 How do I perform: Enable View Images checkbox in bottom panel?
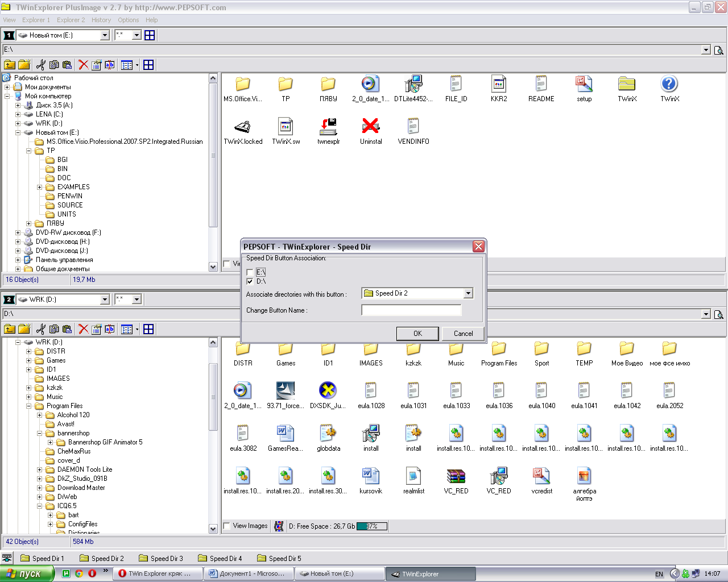[x=227, y=526]
